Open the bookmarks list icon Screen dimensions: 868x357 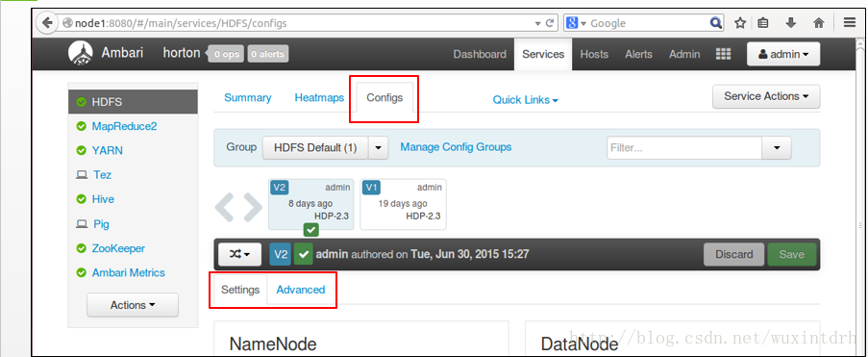(763, 23)
